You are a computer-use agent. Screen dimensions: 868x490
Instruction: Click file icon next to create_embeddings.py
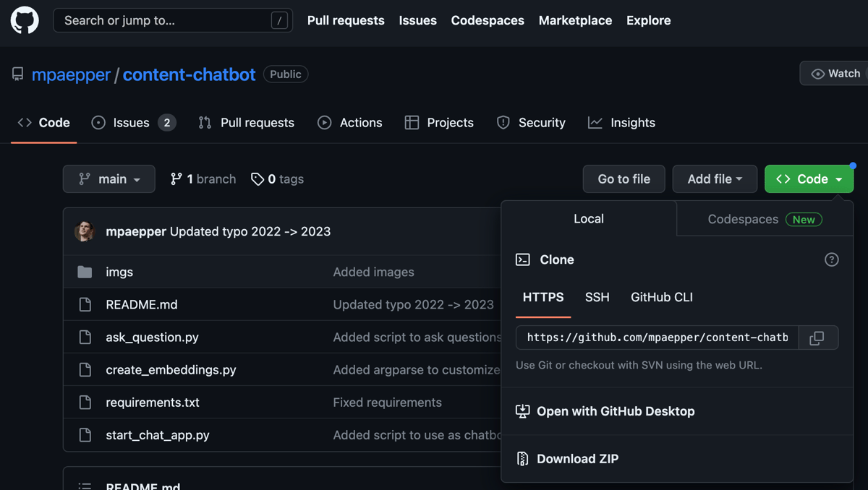(85, 369)
